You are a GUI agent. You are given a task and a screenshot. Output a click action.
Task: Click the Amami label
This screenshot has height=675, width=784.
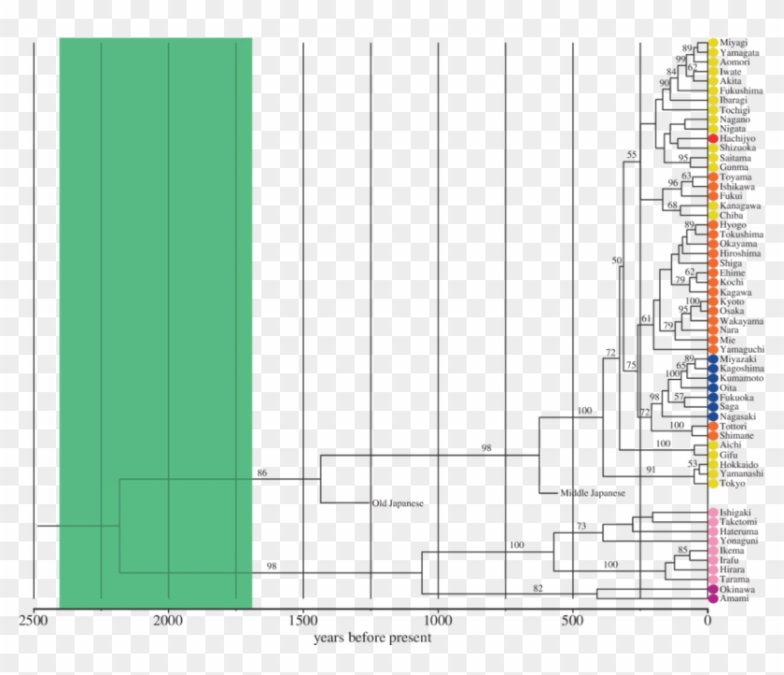click(x=734, y=598)
